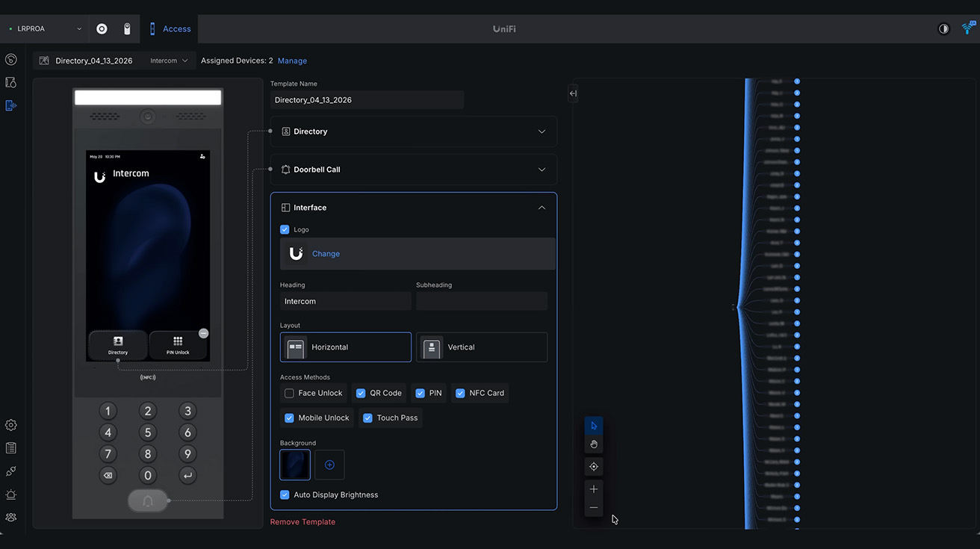Remove the PIN Unlock button via minus icon

[203, 333]
